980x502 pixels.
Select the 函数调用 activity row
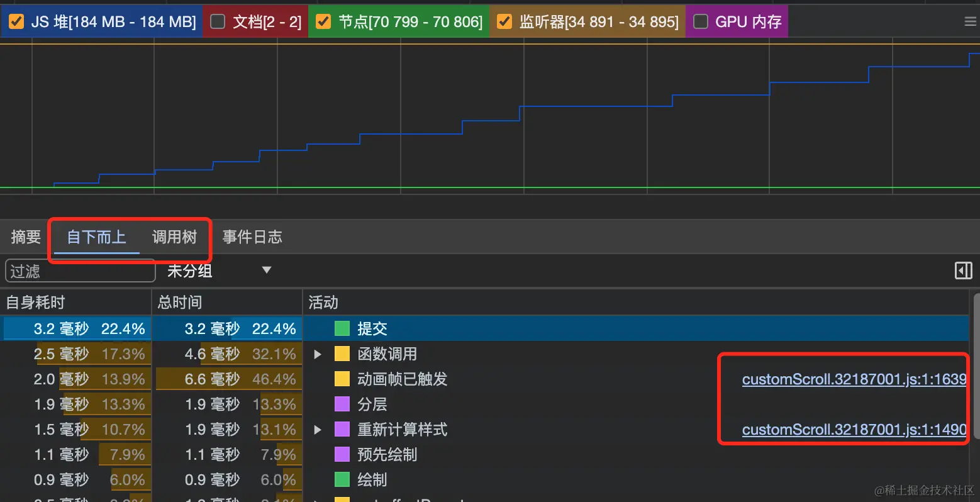click(x=484, y=354)
